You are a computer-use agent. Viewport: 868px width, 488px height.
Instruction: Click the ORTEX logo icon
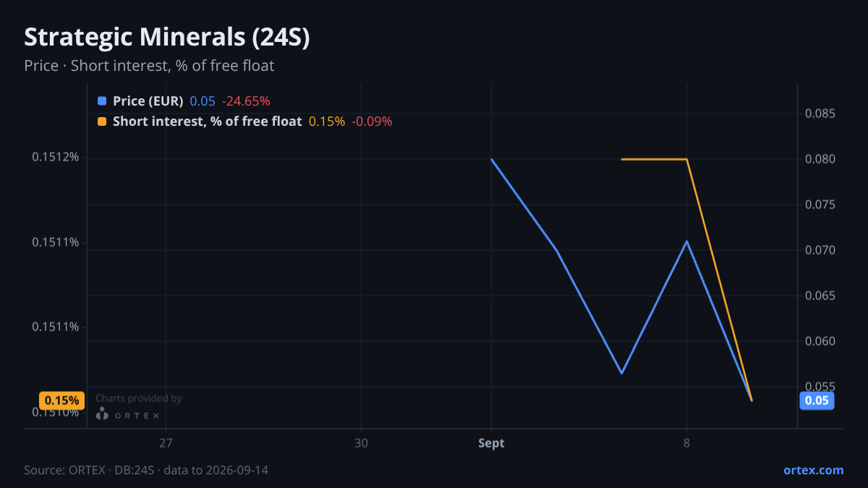pyautogui.click(x=102, y=414)
